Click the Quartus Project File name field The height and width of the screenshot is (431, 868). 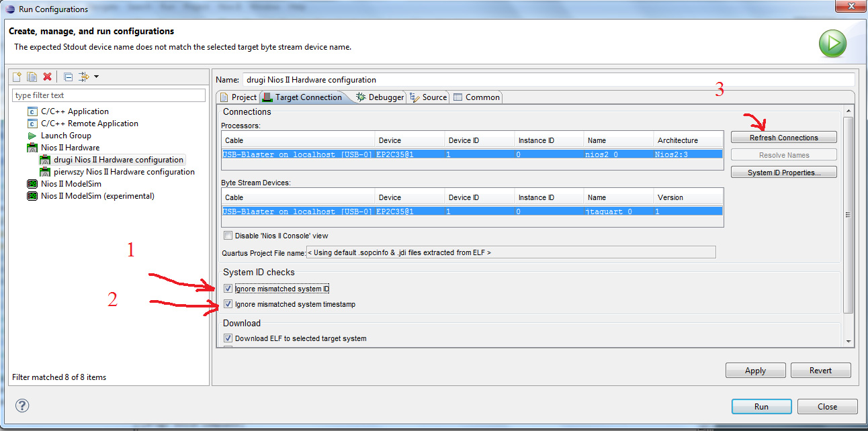click(511, 252)
